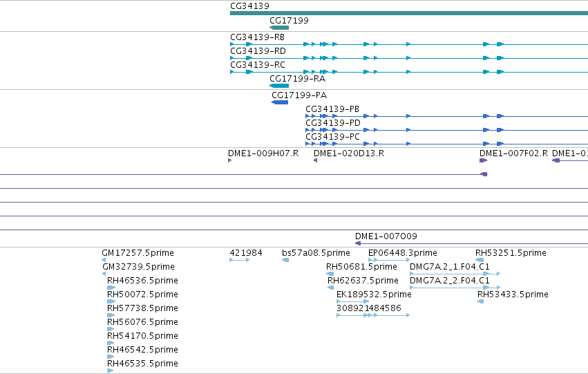Select transcript CG34139-RC label
588x374 pixels.
coord(258,65)
